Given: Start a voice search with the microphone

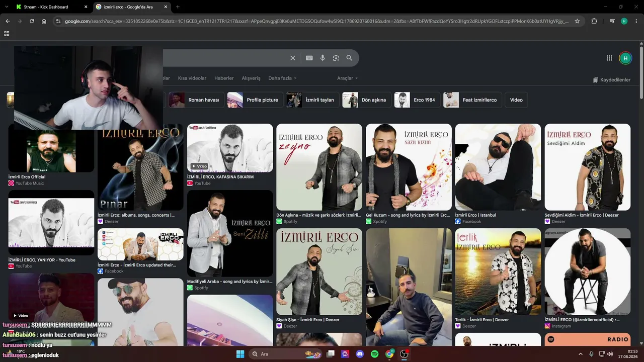Looking at the screenshot, I should [323, 58].
